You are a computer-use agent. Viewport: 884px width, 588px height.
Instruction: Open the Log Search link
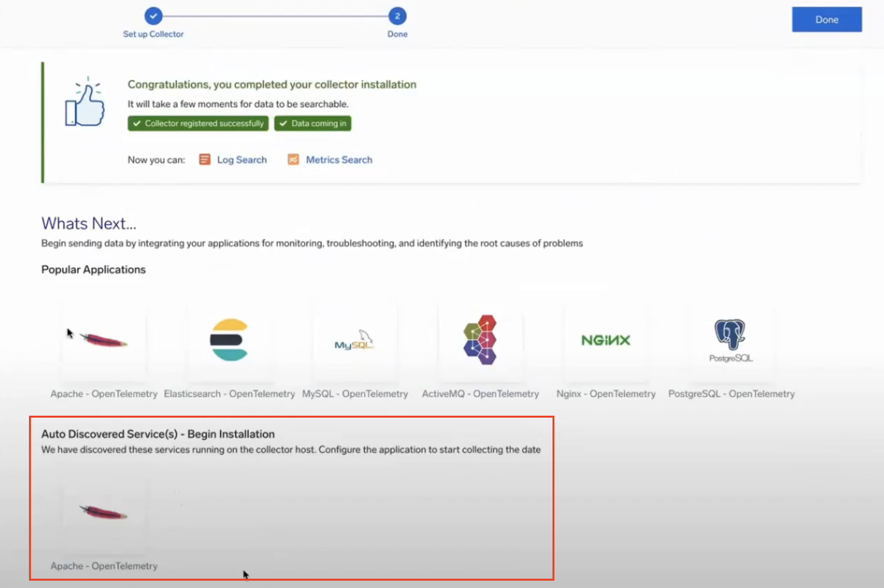point(242,159)
